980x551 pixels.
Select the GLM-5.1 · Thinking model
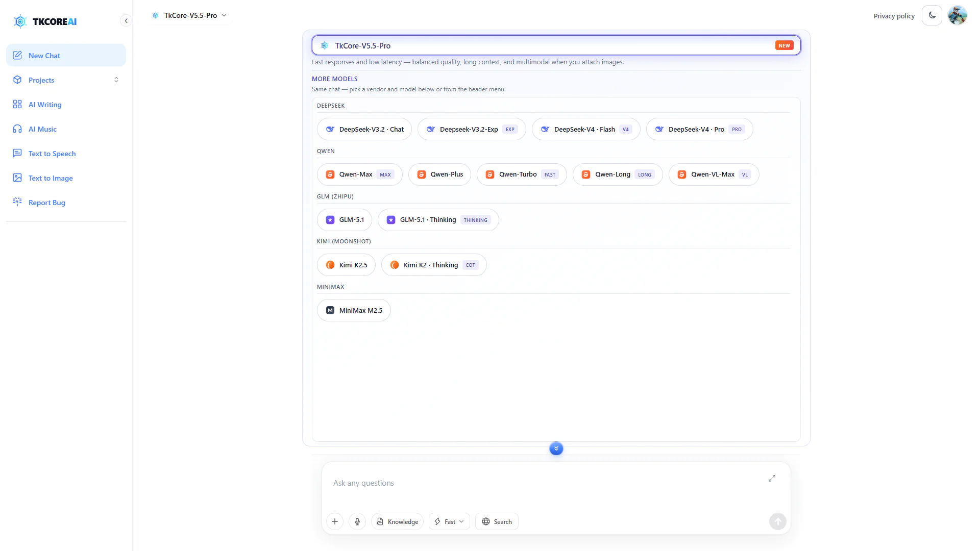pyautogui.click(x=438, y=220)
